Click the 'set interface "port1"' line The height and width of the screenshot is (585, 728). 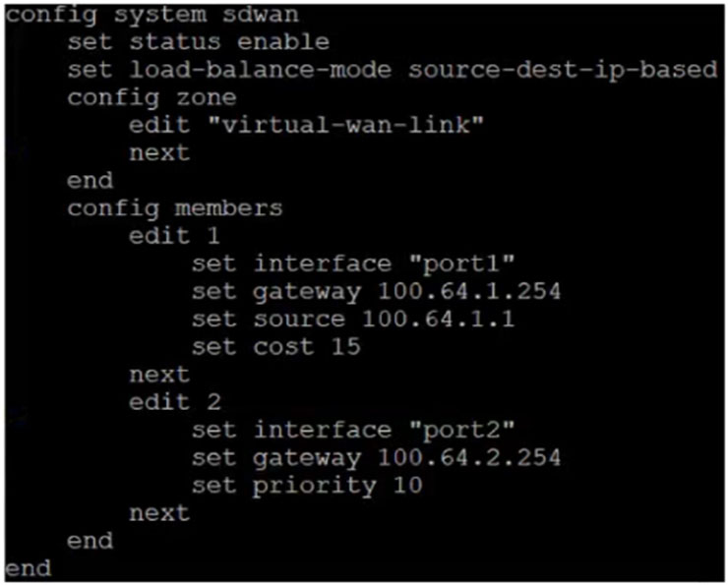point(353,264)
